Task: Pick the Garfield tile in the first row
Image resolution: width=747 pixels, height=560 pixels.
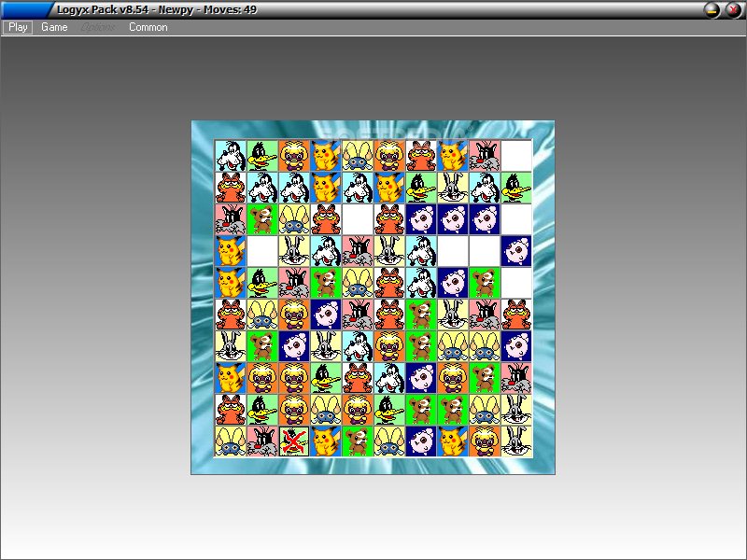Action: click(x=421, y=156)
